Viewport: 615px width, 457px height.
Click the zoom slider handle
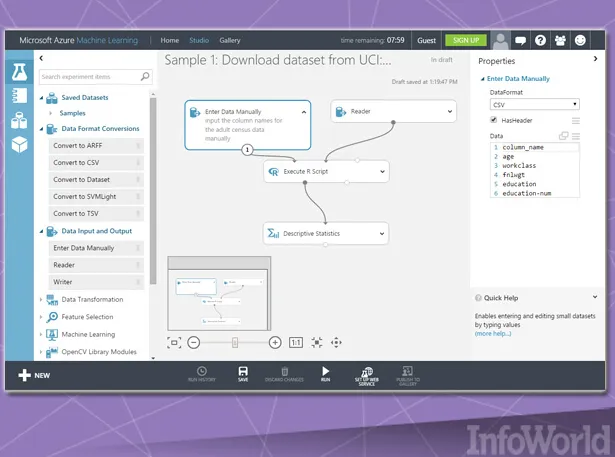coord(235,342)
